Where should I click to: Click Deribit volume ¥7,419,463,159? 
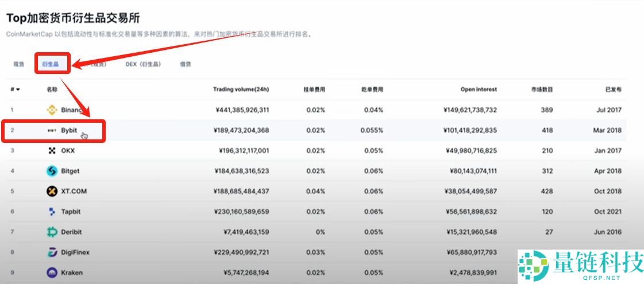(246, 232)
